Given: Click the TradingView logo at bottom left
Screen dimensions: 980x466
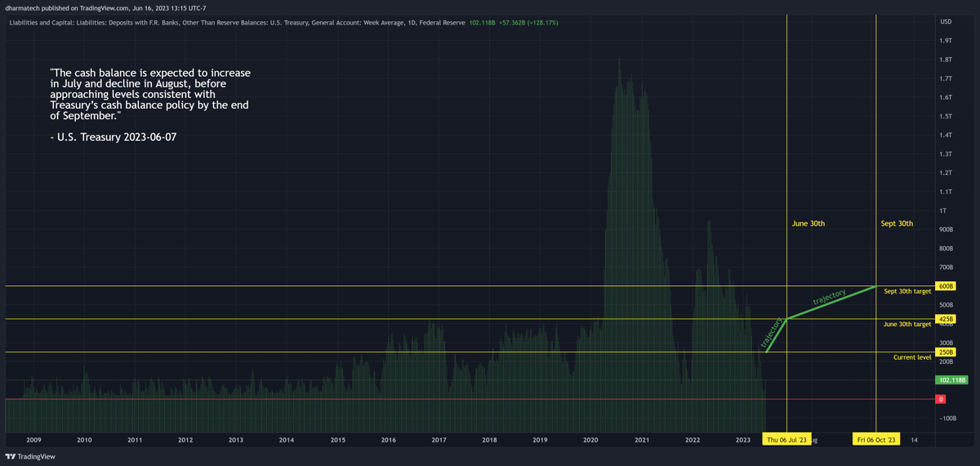Looking at the screenshot, I should (30, 458).
